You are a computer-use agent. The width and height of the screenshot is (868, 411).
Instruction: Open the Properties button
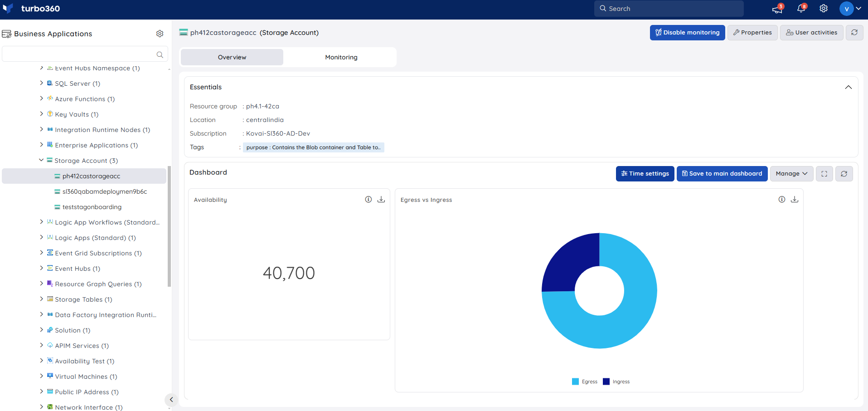[x=752, y=33]
